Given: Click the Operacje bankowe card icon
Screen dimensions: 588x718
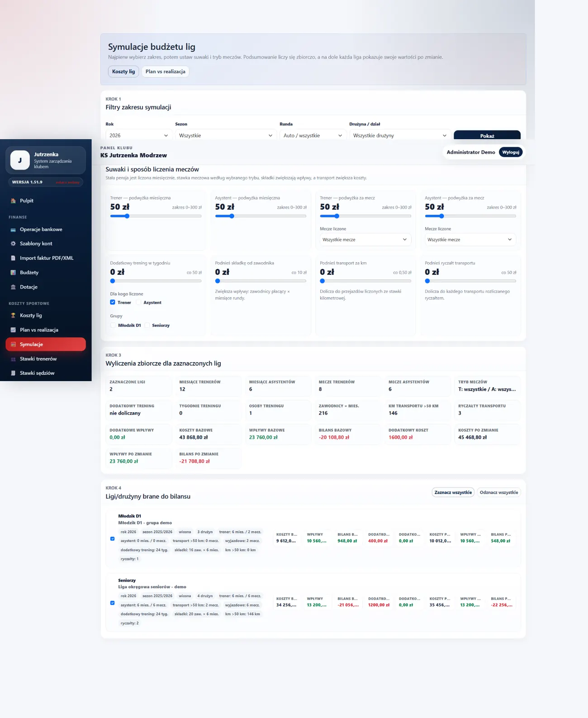Looking at the screenshot, I should tap(13, 230).
